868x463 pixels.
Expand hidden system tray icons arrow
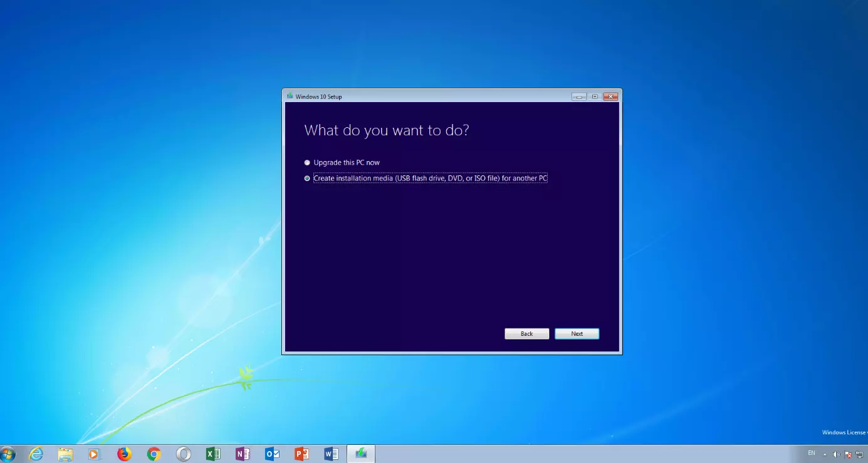point(825,454)
